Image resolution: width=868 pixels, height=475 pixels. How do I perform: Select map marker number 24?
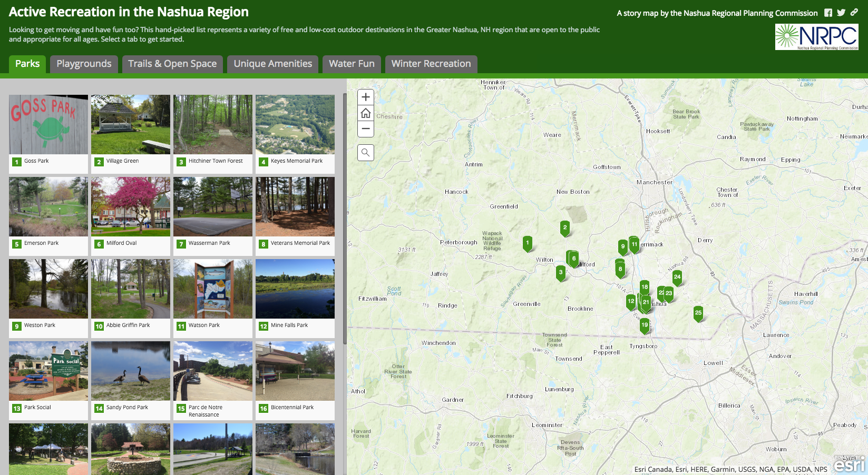point(677,278)
